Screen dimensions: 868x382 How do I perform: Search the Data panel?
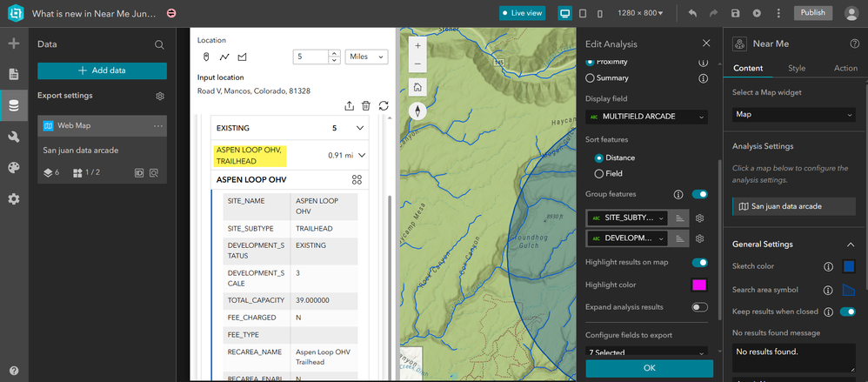[x=159, y=45]
